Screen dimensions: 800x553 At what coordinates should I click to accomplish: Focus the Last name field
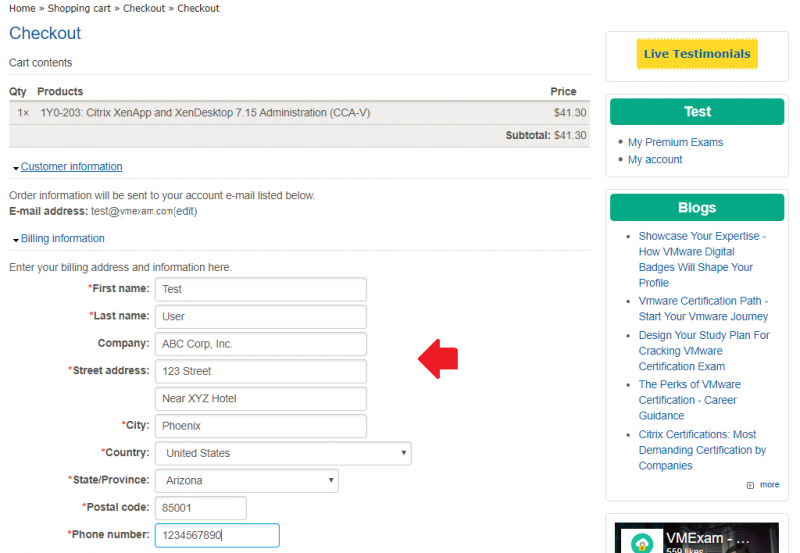[x=260, y=316]
